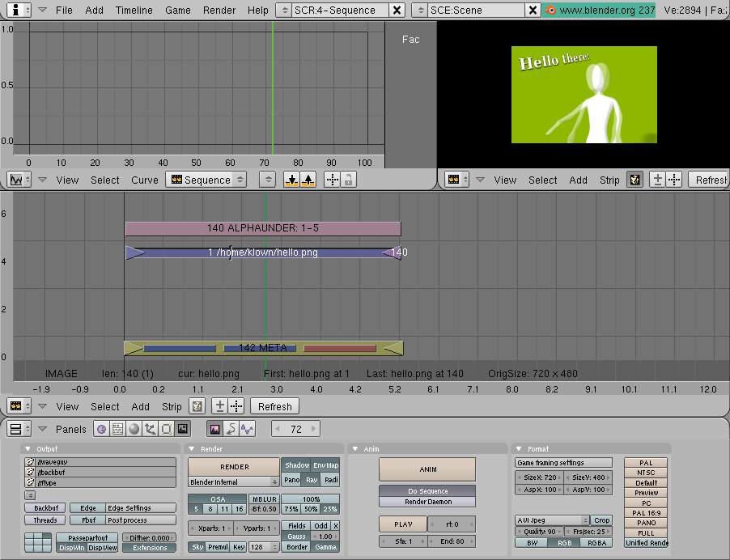Open the Curve menu in the IPO header
Image resolution: width=730 pixels, height=560 pixels.
[x=144, y=180]
